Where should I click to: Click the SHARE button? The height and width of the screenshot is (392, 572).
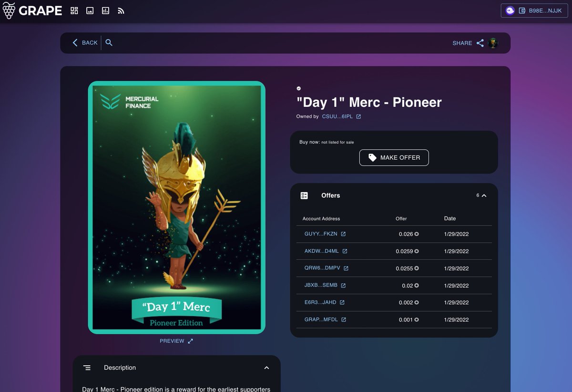(468, 43)
